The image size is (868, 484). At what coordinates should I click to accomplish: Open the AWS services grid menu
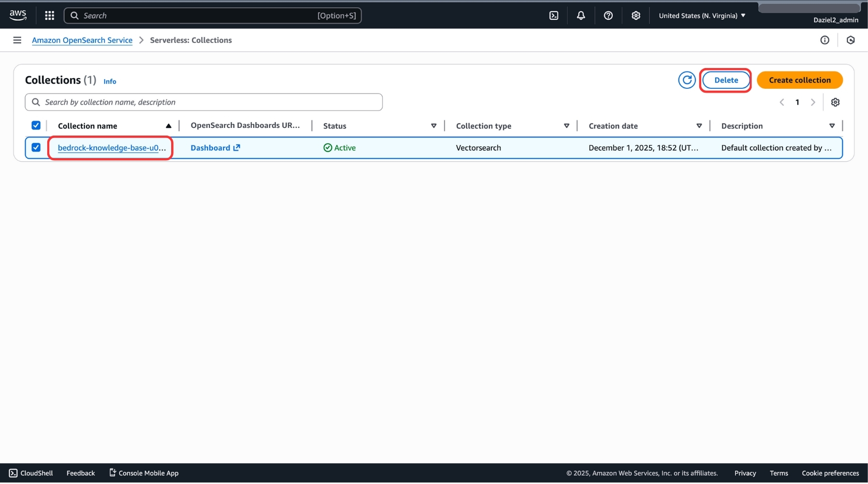tap(49, 15)
